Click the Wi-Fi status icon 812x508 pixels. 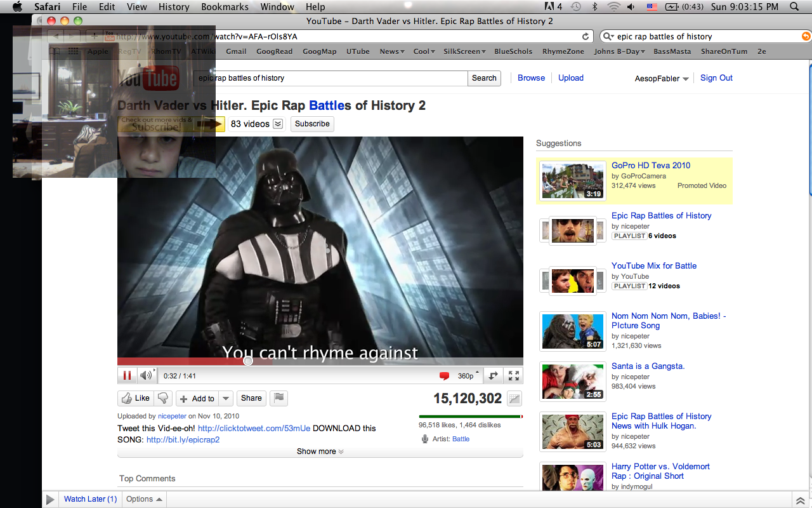pyautogui.click(x=613, y=7)
